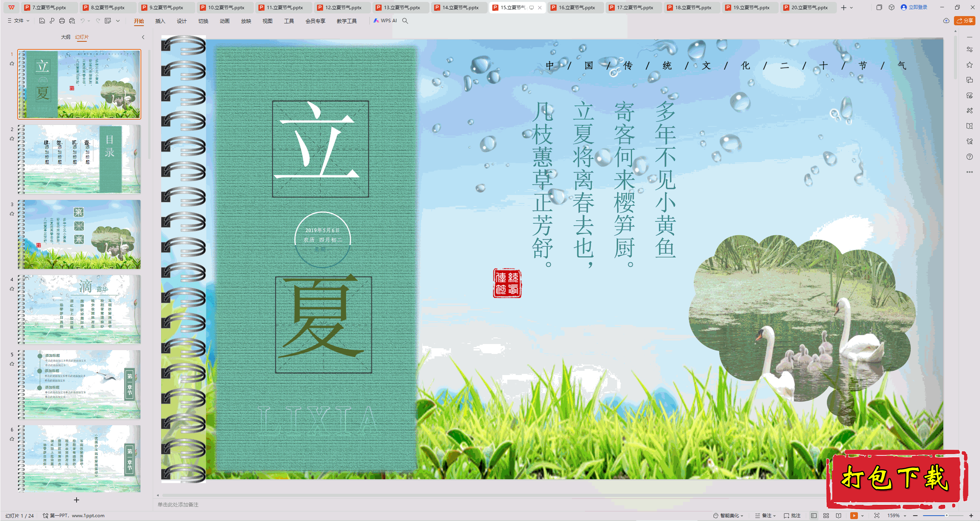The image size is (980, 521).
Task: Switch to the 10.立夏节气.pptx document tab
Action: (x=225, y=7)
